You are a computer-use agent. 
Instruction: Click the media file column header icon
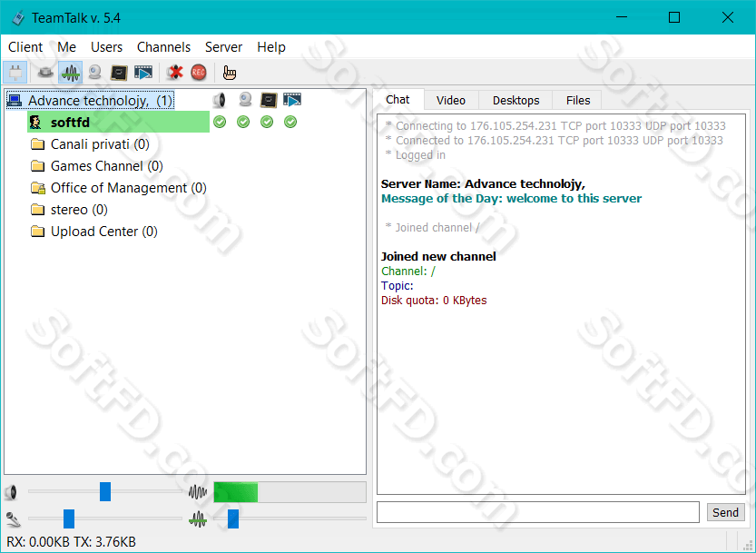click(x=291, y=100)
